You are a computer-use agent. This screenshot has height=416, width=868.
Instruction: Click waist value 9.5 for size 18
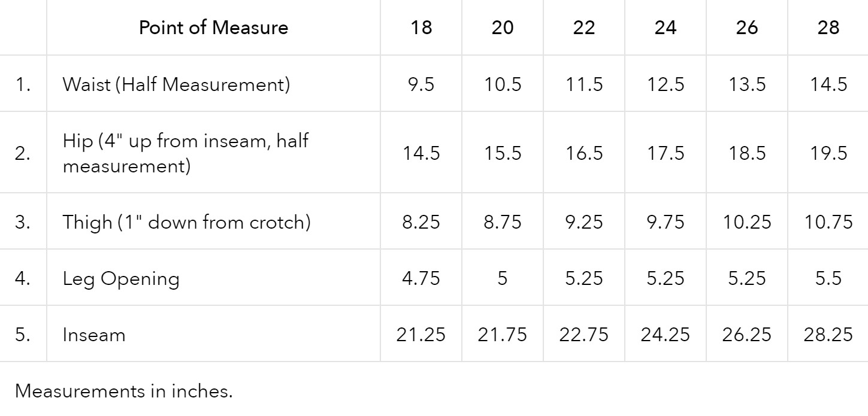click(x=421, y=84)
